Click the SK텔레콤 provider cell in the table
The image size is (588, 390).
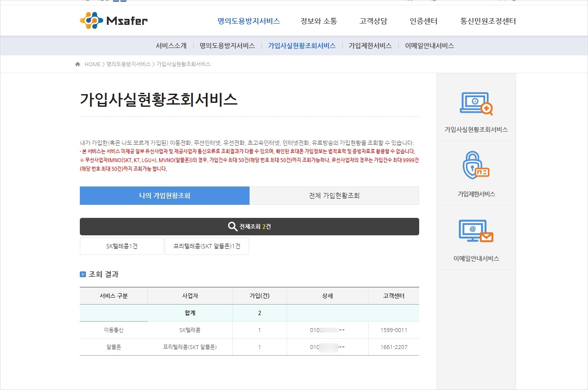tap(190, 330)
